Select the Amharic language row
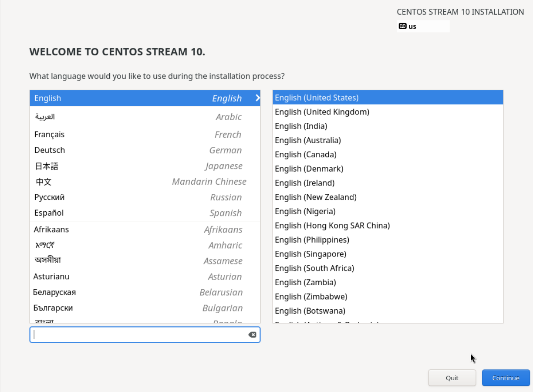The height and width of the screenshot is (392, 533). (x=145, y=245)
